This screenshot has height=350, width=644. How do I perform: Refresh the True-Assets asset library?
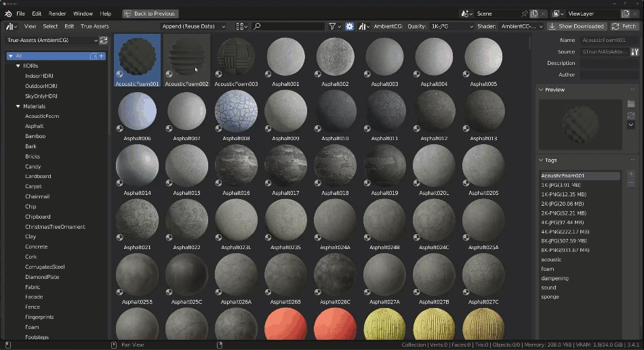(x=104, y=41)
